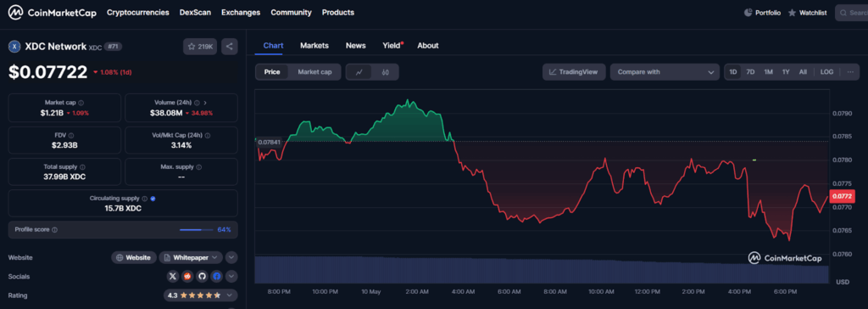
Task: Click the Max. supply info icon
Action: point(198,166)
